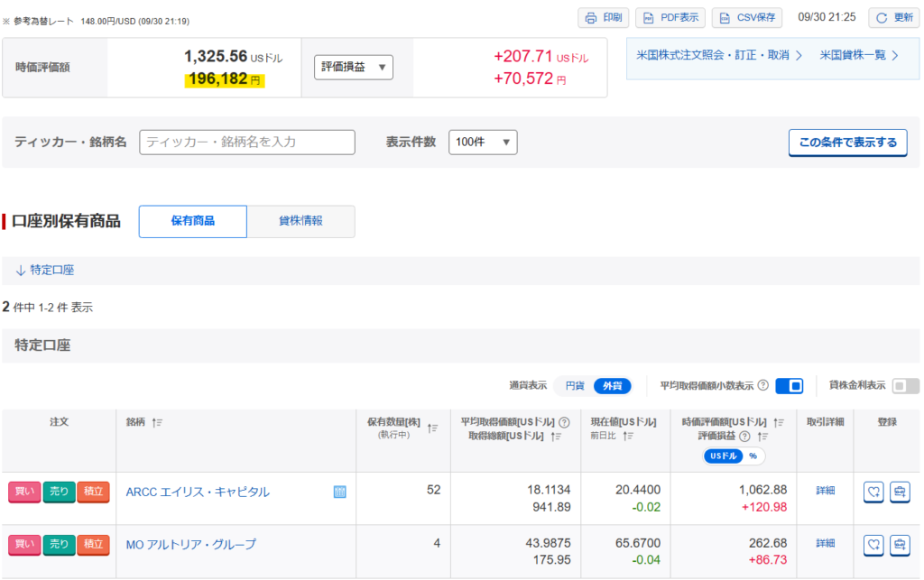
Task: Click portfolio register icon in MO row
Action: 900,544
